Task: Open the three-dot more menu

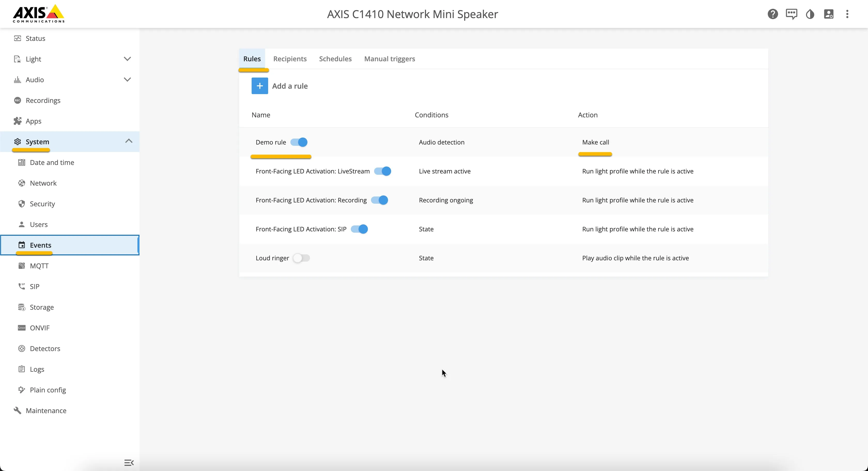Action: pyautogui.click(x=847, y=14)
